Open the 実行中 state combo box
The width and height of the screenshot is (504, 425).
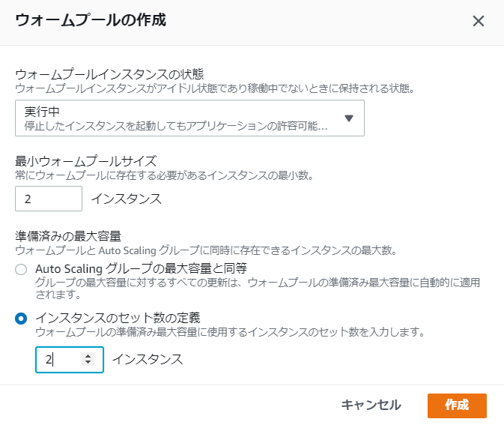tap(180, 118)
